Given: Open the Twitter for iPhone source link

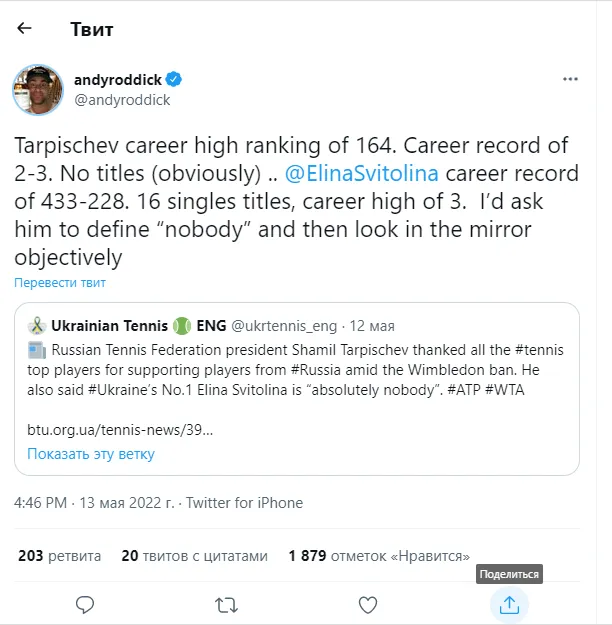Looking at the screenshot, I should click(244, 503).
